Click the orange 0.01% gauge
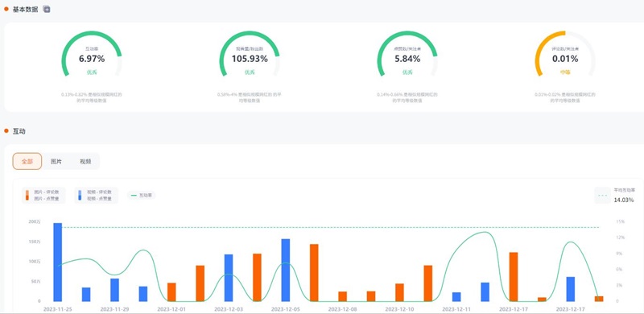This screenshot has height=314, width=644. pyautogui.click(x=565, y=54)
